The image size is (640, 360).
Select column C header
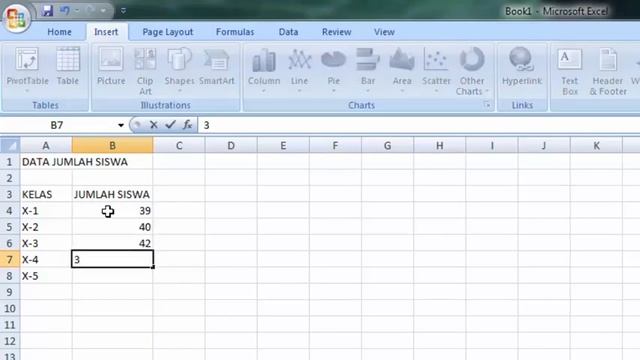click(x=179, y=146)
